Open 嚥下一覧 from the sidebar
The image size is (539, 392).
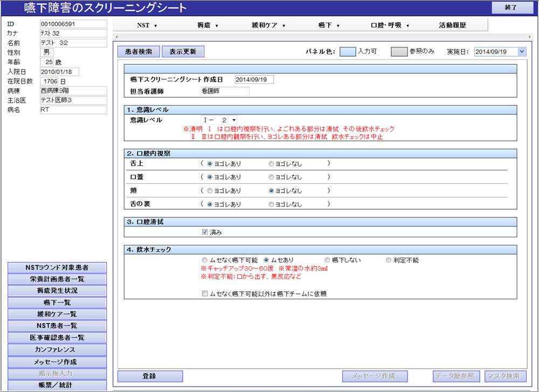pos(57,302)
